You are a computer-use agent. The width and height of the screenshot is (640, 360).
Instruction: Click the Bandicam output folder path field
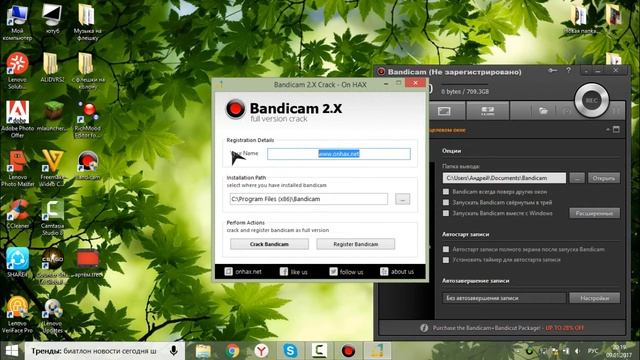click(504, 178)
